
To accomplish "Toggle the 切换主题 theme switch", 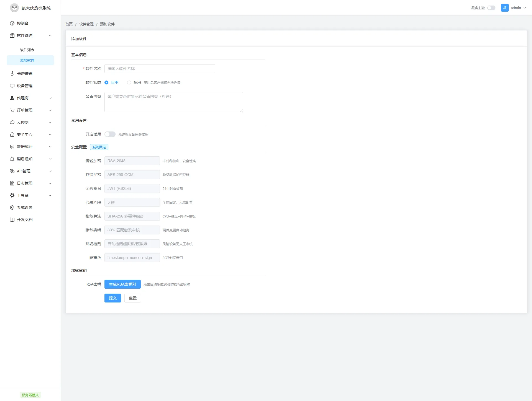I will (492, 8).
